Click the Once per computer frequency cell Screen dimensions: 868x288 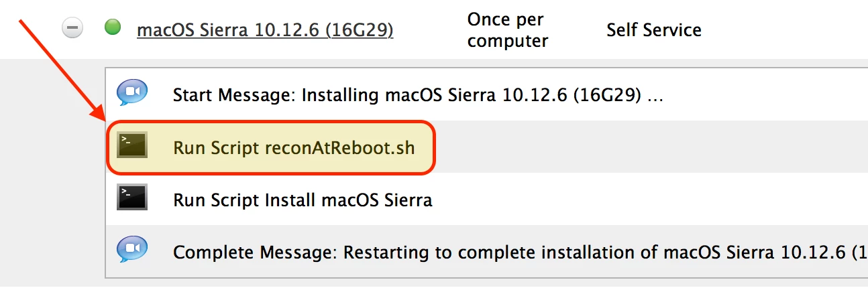point(508,30)
